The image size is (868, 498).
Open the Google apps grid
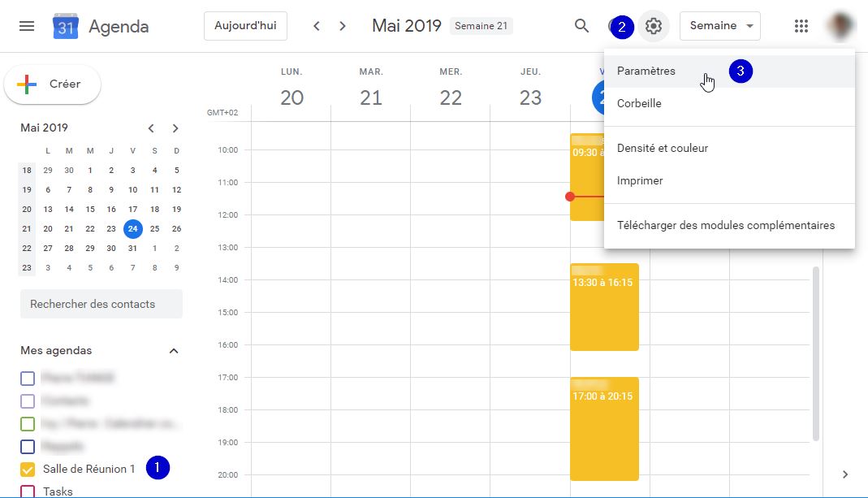tap(801, 26)
